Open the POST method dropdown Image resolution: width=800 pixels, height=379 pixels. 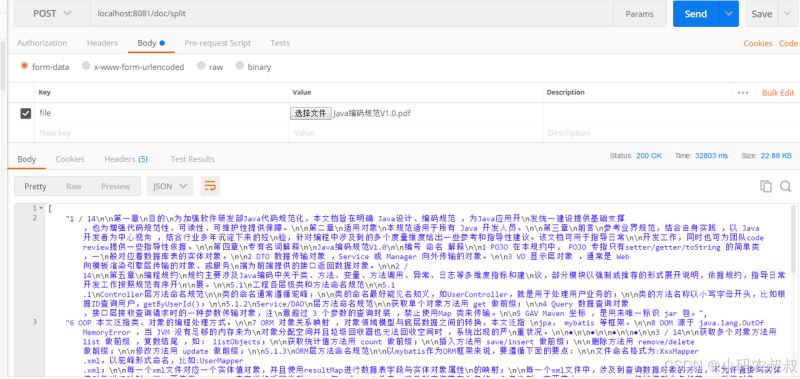(53, 14)
